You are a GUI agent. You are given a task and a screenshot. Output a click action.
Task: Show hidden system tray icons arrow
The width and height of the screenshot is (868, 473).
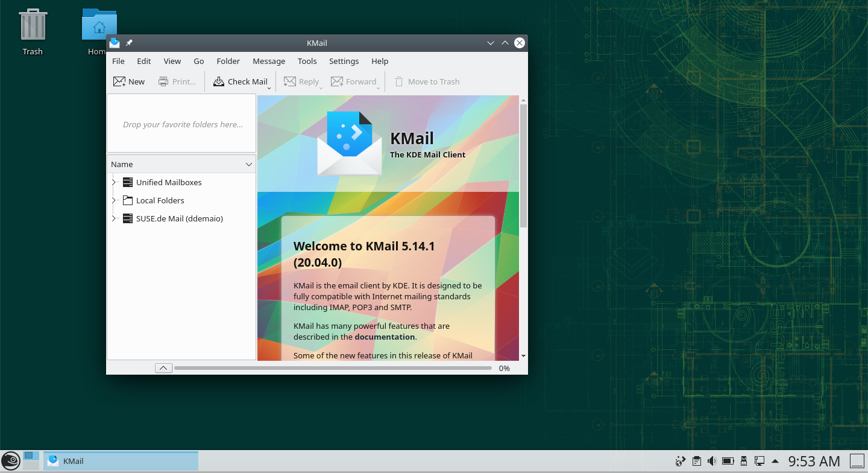[775, 462]
